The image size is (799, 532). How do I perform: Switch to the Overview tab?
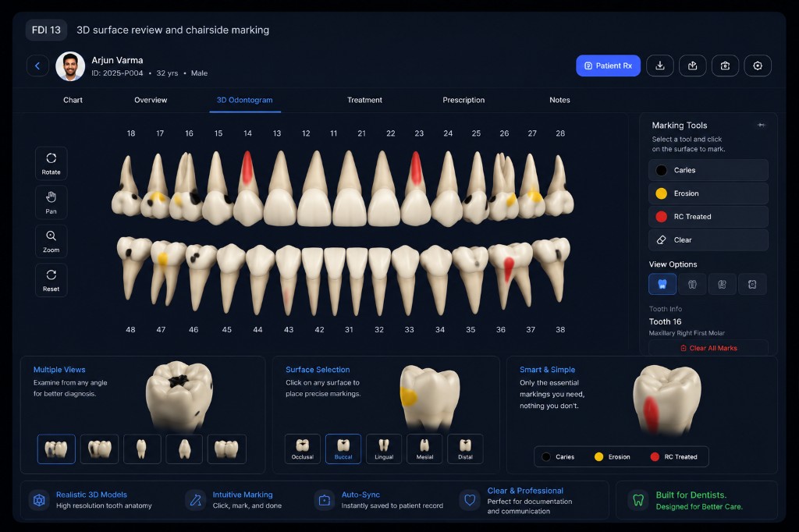(x=151, y=100)
